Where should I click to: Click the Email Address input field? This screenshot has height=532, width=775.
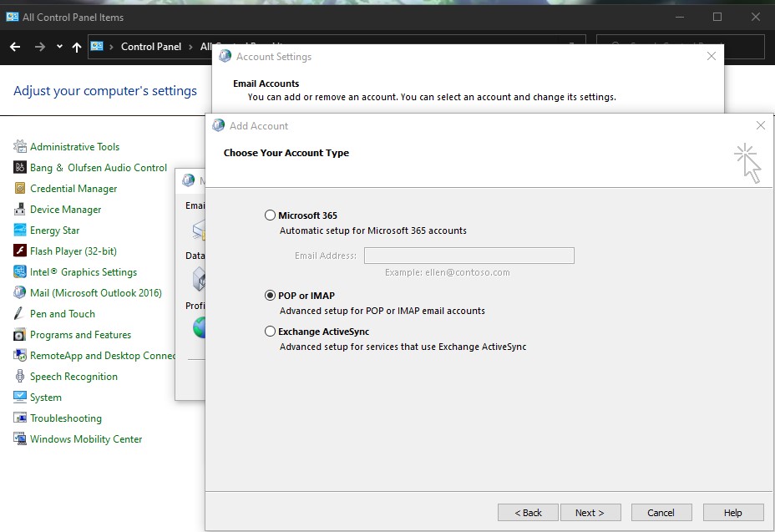[x=469, y=256]
